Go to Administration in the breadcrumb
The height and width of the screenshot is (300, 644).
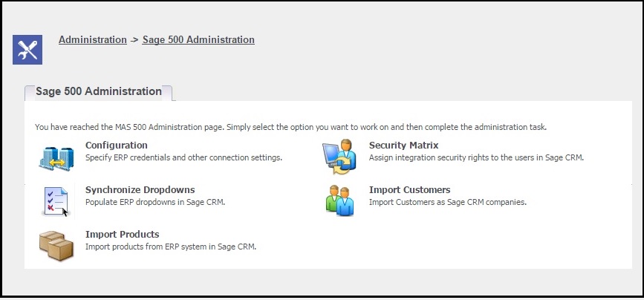(92, 40)
